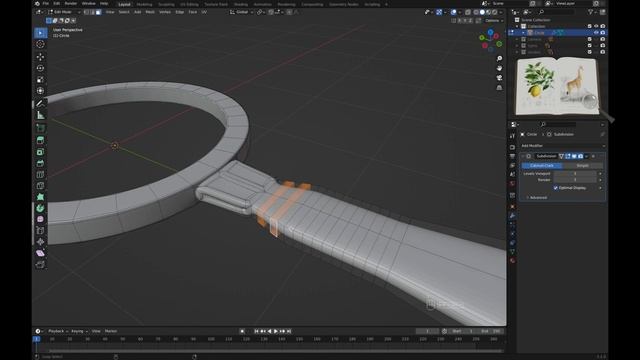Open the UV menu in viewport header

tap(204, 12)
